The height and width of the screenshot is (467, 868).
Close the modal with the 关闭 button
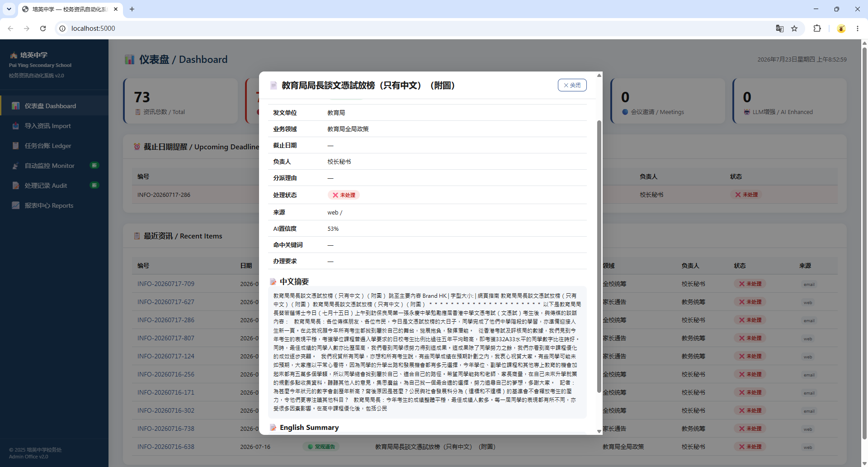click(x=572, y=85)
